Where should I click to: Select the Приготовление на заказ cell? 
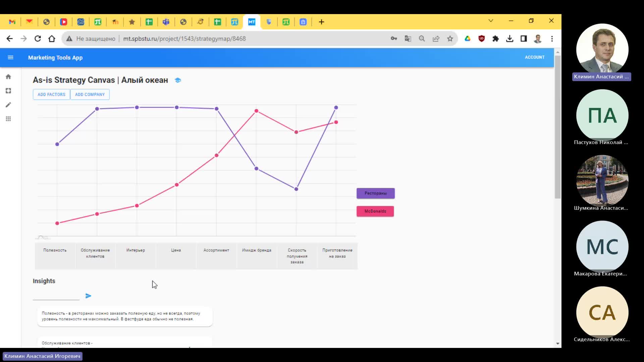(337, 256)
